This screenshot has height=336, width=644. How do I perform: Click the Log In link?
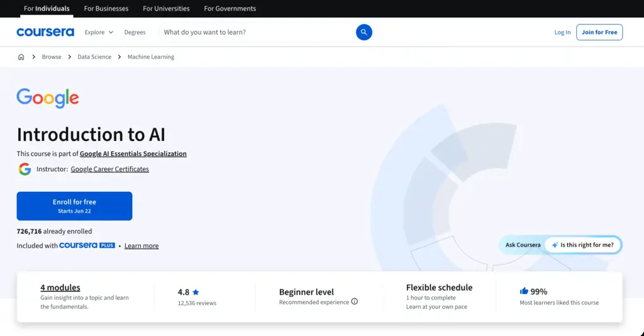click(562, 32)
